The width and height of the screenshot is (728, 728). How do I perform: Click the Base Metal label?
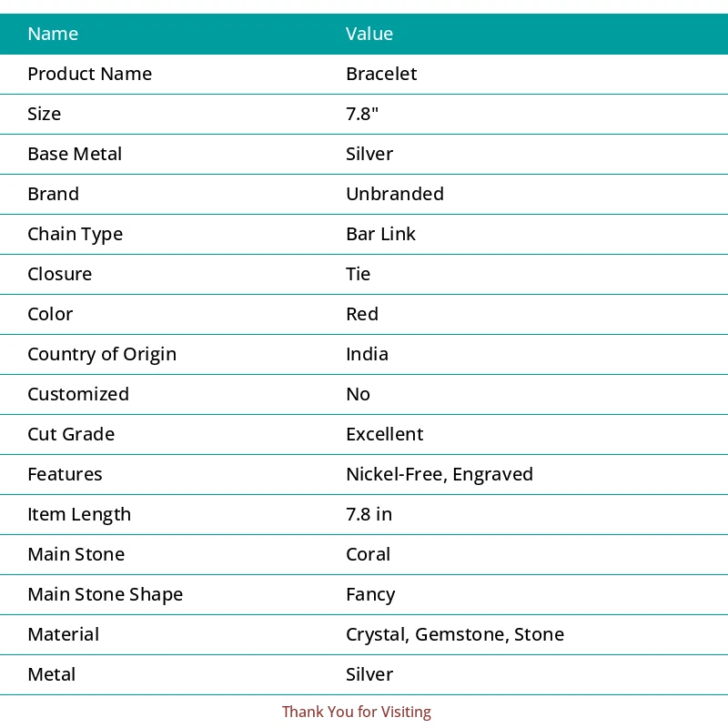pos(75,154)
